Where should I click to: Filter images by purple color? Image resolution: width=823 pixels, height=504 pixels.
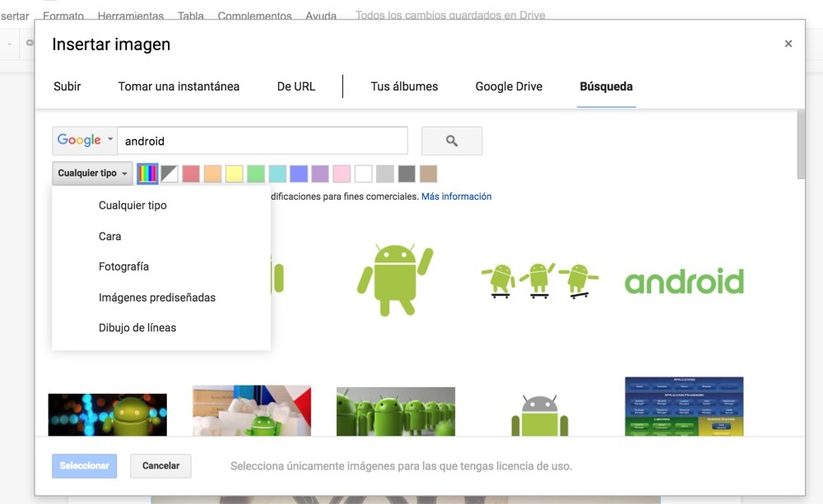coord(319,173)
